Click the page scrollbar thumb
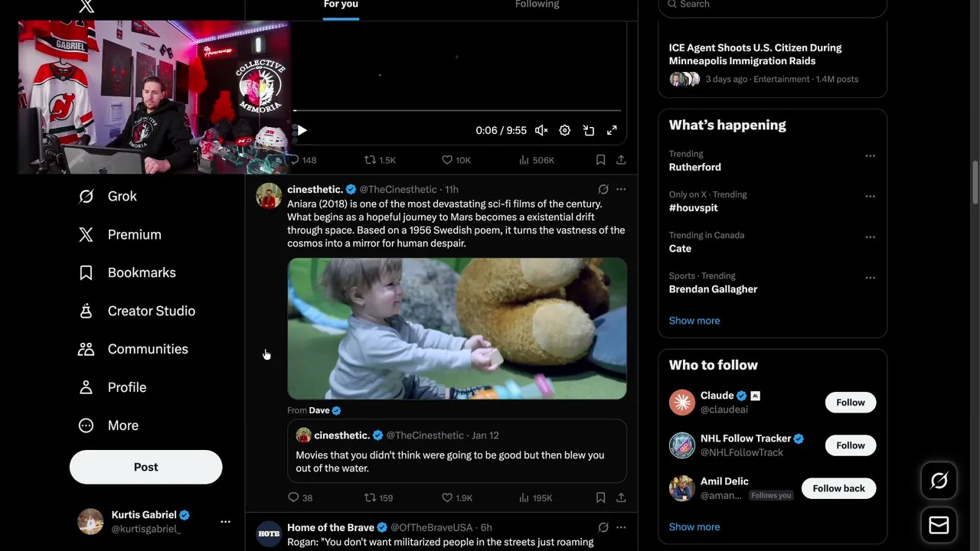 (x=975, y=182)
